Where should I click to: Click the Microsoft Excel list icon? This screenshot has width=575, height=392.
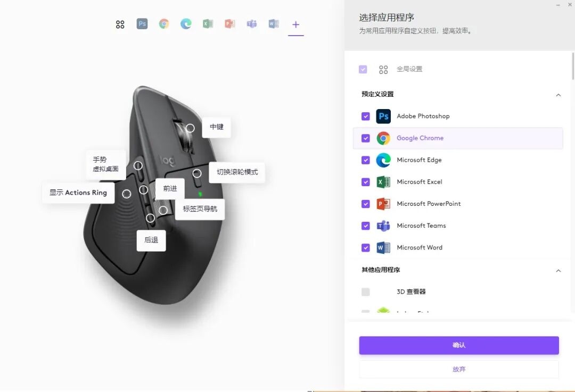click(x=383, y=182)
